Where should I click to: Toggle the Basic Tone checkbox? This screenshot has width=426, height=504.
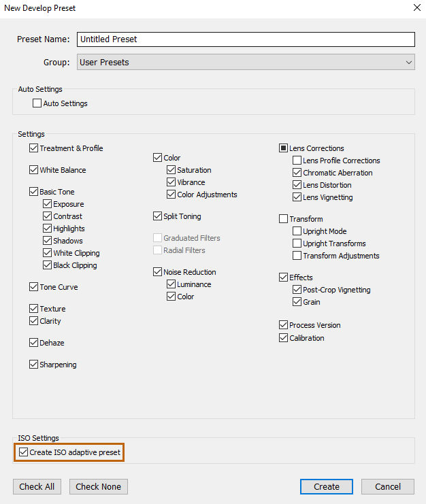point(34,192)
